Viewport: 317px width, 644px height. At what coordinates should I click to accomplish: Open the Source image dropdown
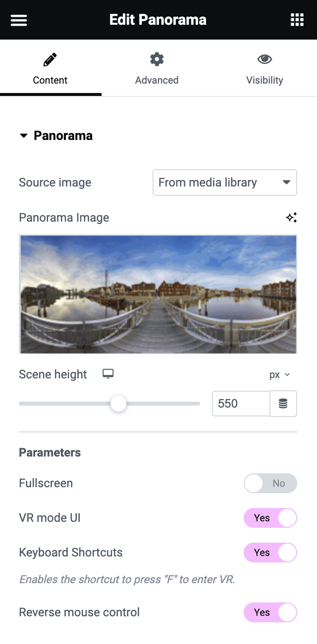point(224,183)
